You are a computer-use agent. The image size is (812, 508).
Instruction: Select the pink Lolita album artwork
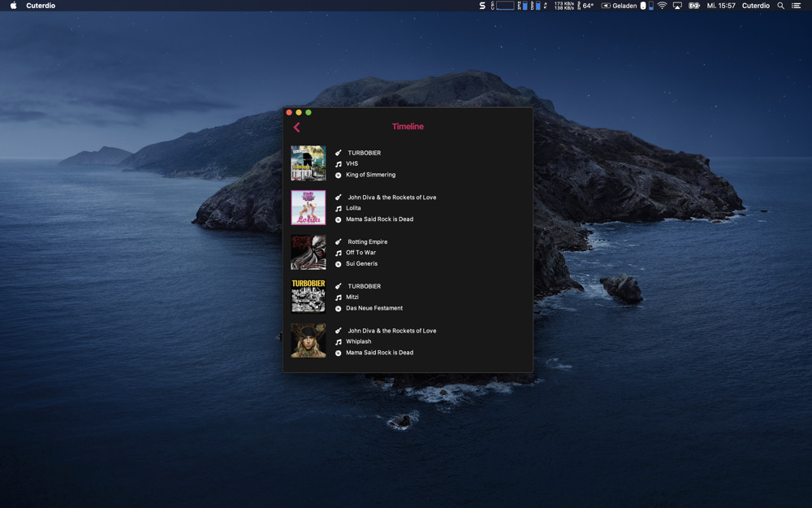pyautogui.click(x=309, y=208)
